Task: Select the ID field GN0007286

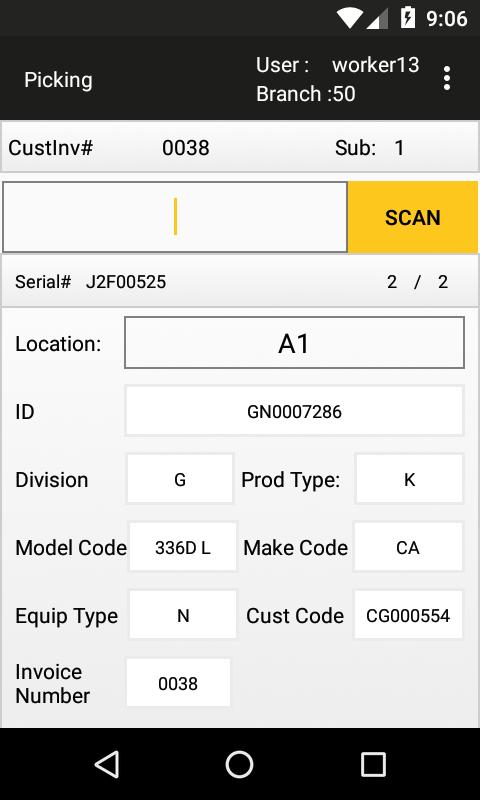Action: (x=294, y=411)
